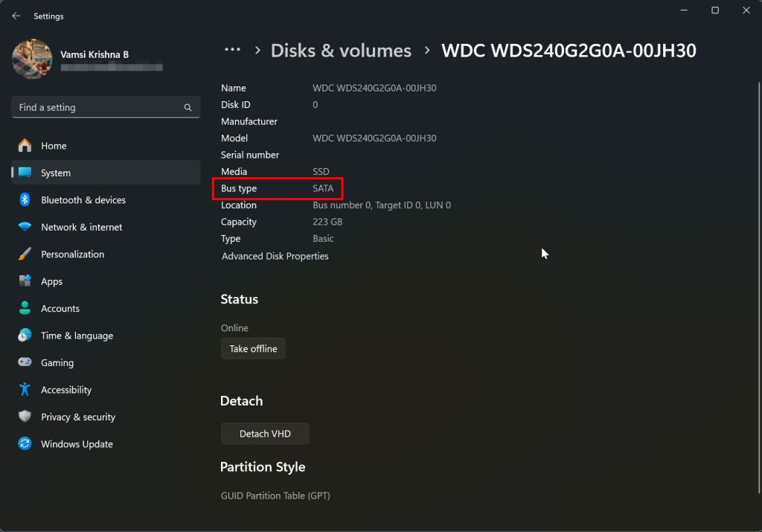Navigate to Disks & volumes breadcrumb

[341, 51]
